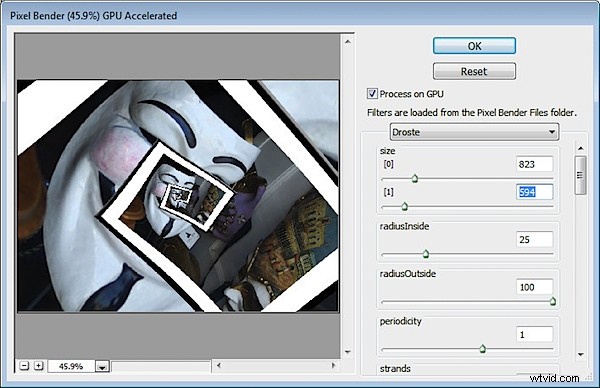Viewport: 600px width, 388px height.
Task: Click the Droste preview image
Action: [x=178, y=196]
